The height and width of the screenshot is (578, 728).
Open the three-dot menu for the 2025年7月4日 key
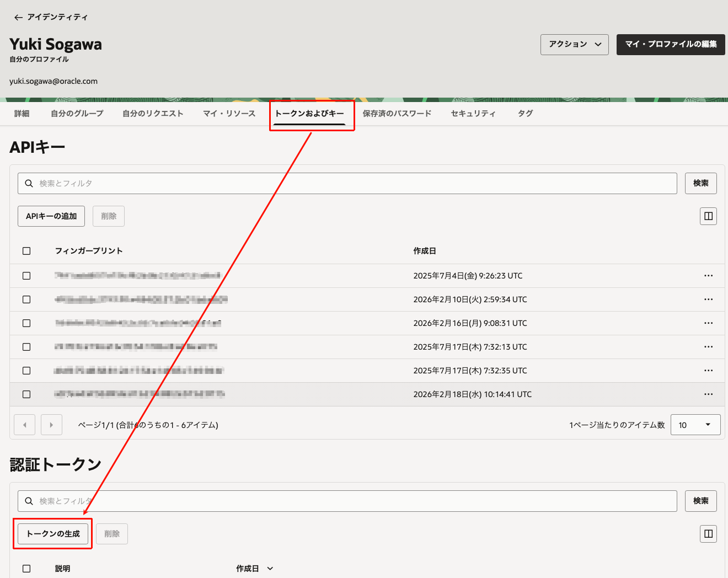[x=708, y=276]
